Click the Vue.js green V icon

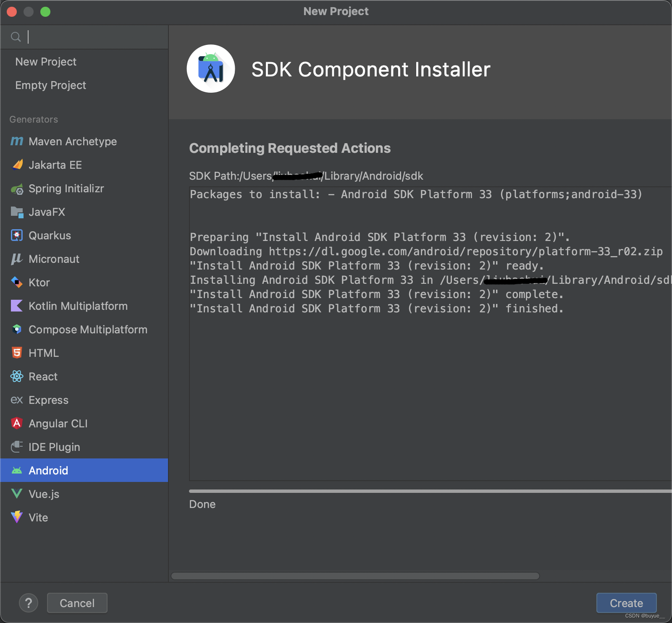tap(17, 494)
